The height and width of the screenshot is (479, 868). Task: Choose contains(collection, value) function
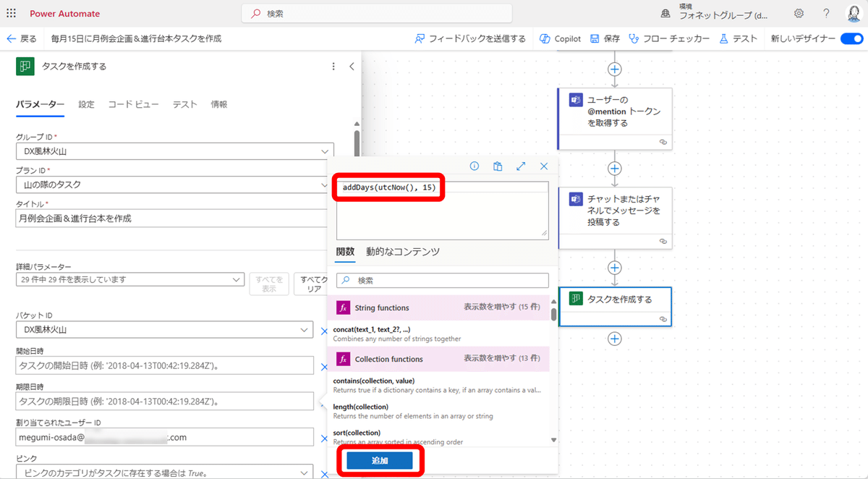(x=438, y=385)
